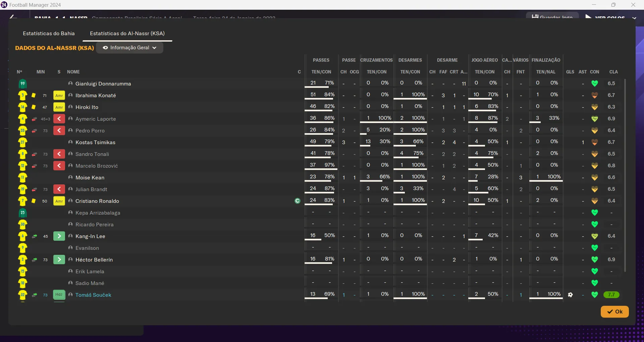Click the PASSES column group header
Viewport: 644px width, 342px height.
click(x=321, y=60)
